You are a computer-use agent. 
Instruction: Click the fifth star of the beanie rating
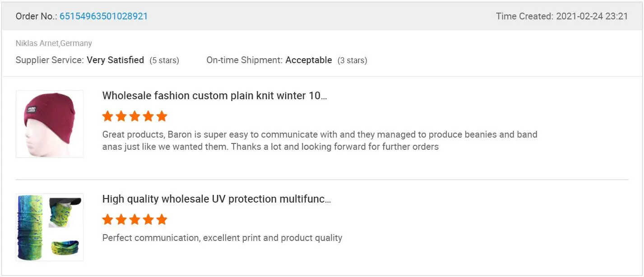[x=162, y=116]
